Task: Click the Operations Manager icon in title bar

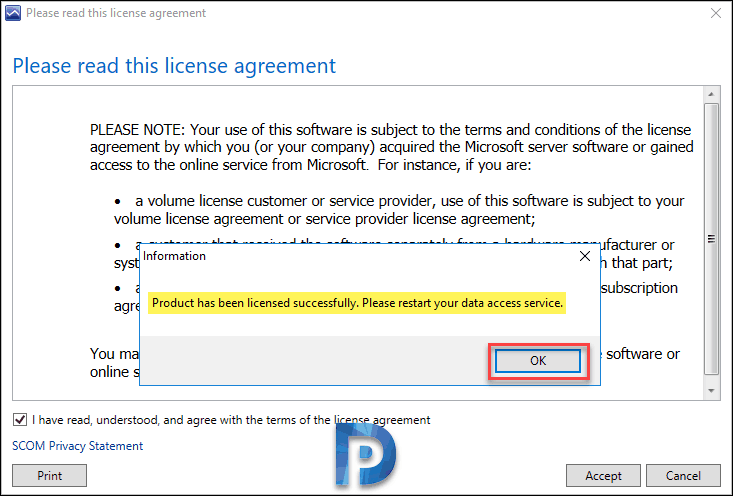Action: click(13, 13)
